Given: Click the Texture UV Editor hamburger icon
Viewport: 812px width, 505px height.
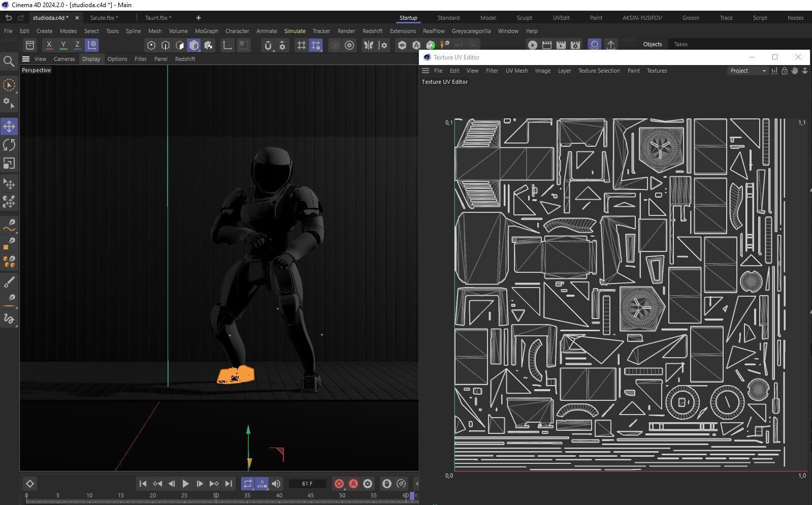Looking at the screenshot, I should point(426,71).
